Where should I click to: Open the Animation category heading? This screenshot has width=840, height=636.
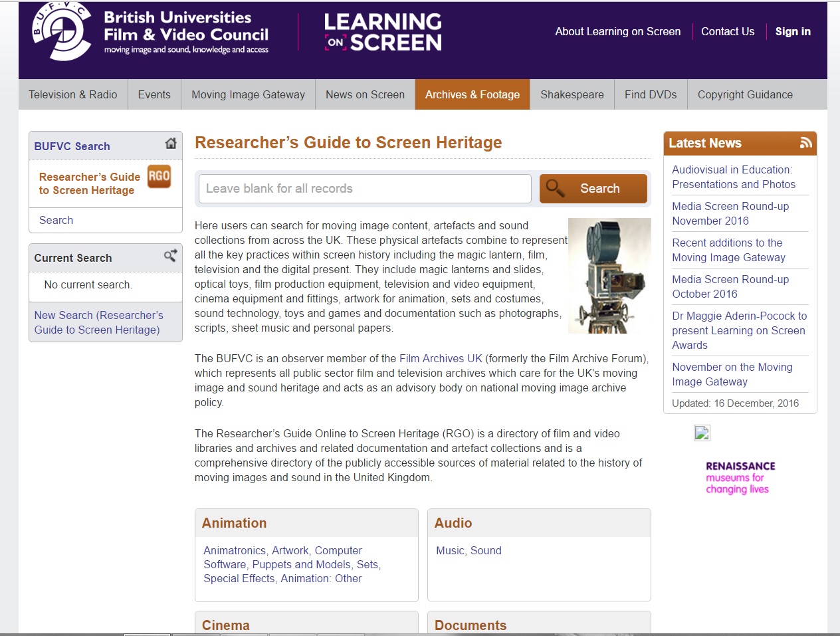click(234, 523)
